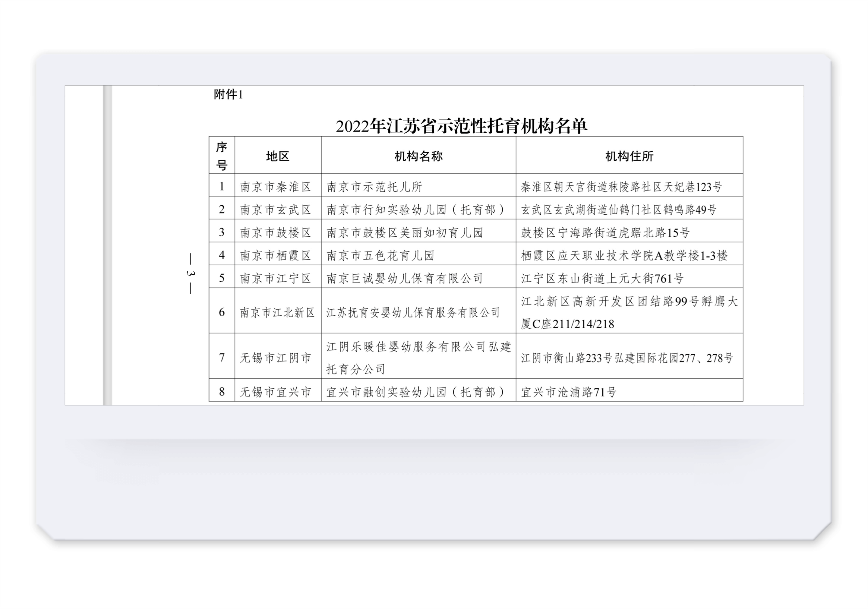Image resolution: width=868 pixels, height=609 pixels.
Task: Click address 江宁区东山街道上元大街761号
Action: 602,278
